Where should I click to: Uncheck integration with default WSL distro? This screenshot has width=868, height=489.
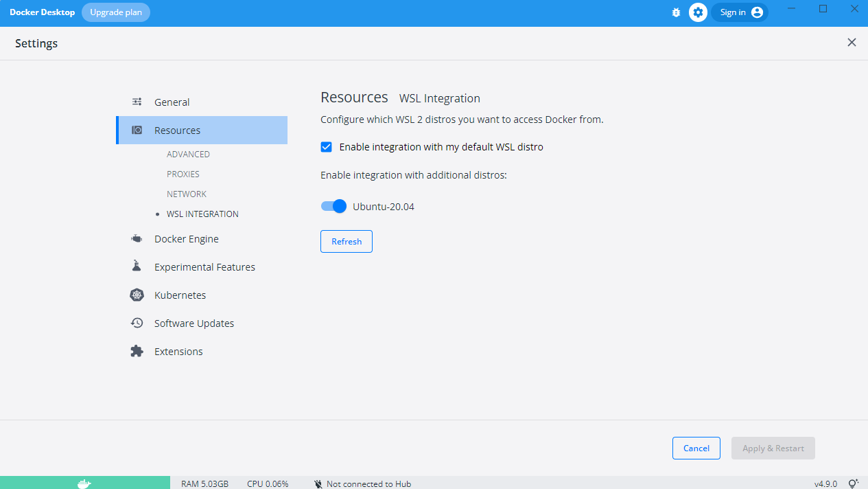coord(326,146)
